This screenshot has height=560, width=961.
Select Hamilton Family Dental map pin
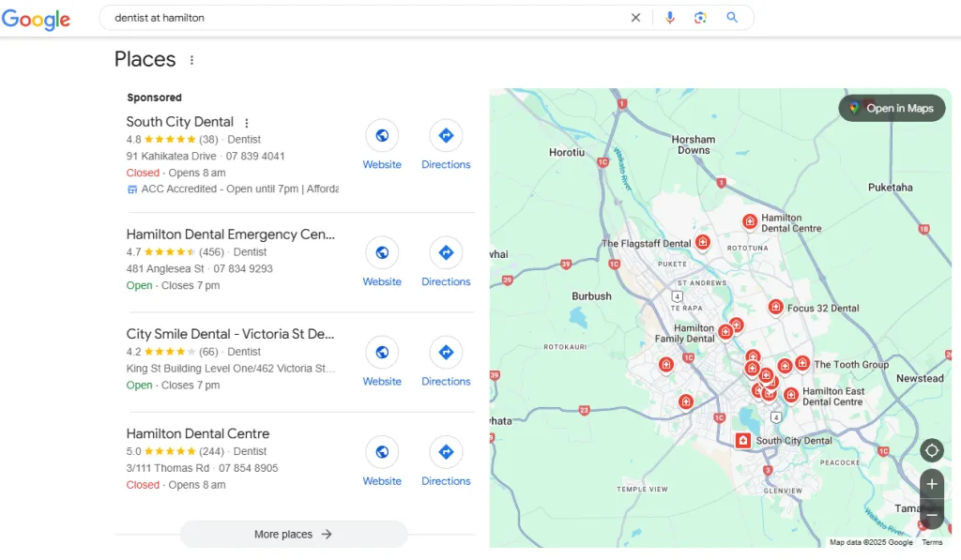[x=725, y=332]
